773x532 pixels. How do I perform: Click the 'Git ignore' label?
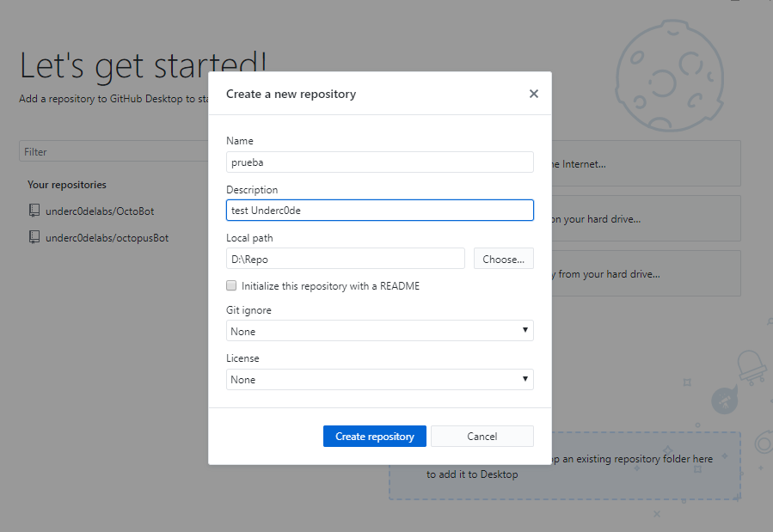(x=248, y=310)
